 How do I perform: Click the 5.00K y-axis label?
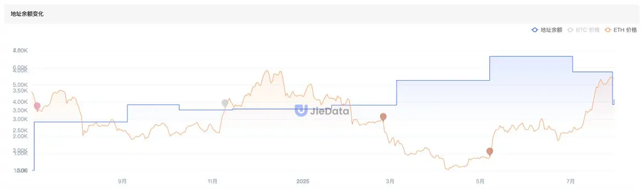point(20,85)
